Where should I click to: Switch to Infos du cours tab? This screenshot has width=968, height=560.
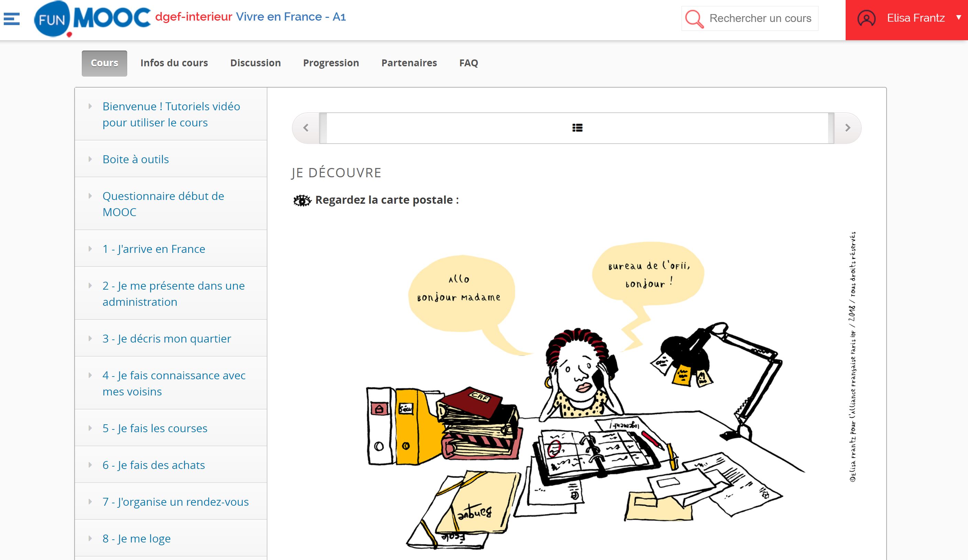174,63
